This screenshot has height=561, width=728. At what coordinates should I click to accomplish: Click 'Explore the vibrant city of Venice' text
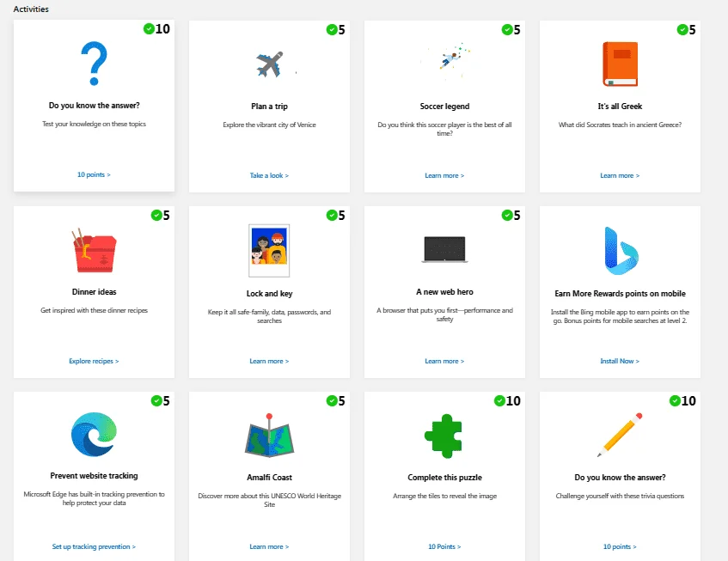[269, 125]
